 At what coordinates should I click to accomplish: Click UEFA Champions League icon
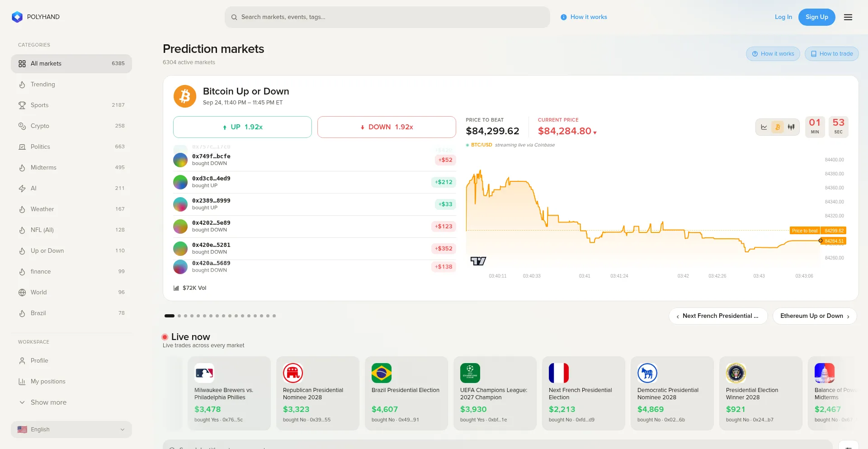[470, 373]
